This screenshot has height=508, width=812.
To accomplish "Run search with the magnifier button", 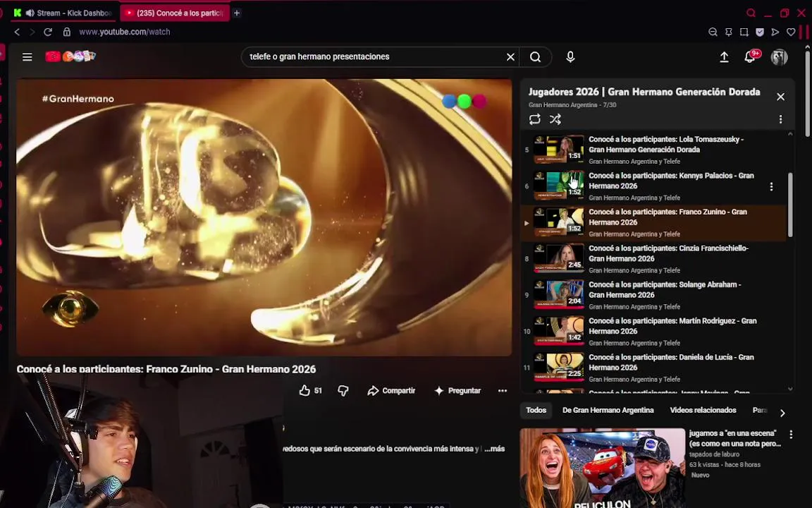I will (x=536, y=57).
